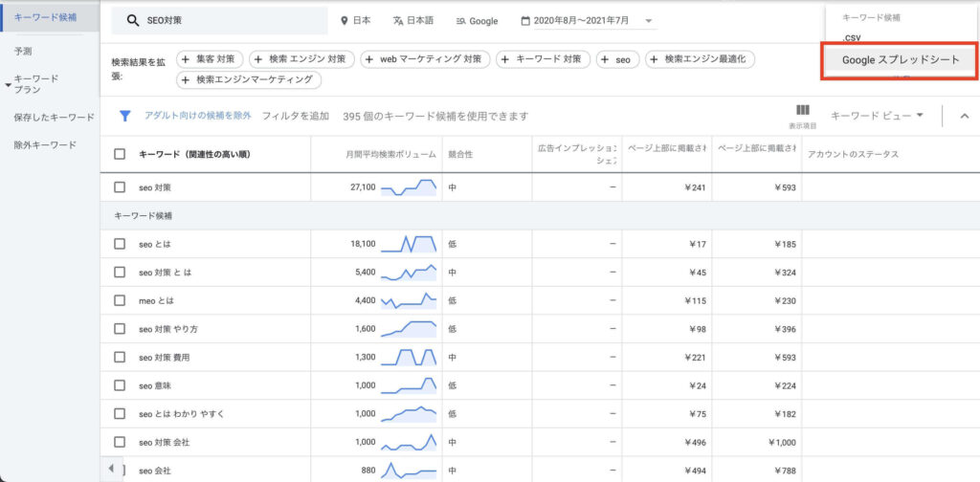980x482 pixels.
Task: Click the search magnifier icon
Action: pos(132,21)
